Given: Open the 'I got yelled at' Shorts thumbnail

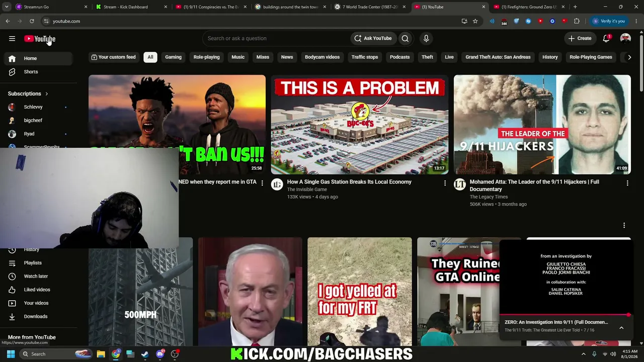Looking at the screenshot, I should [x=359, y=292].
